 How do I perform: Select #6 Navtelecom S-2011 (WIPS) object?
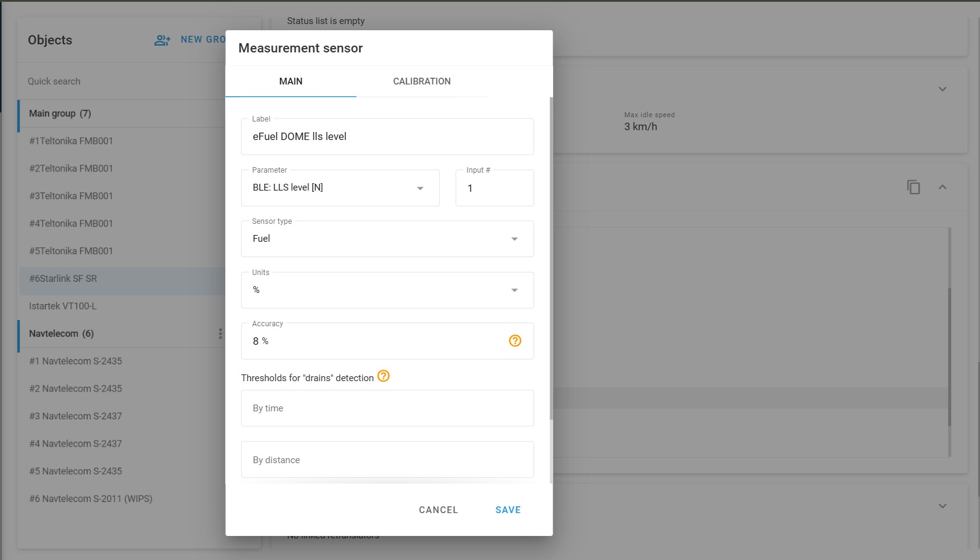pyautogui.click(x=122, y=499)
